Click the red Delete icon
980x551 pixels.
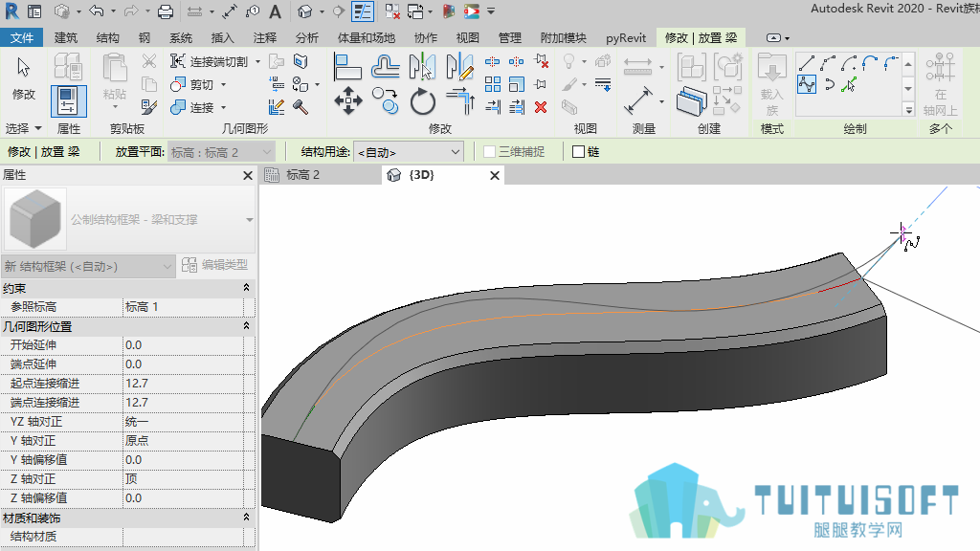[541, 107]
